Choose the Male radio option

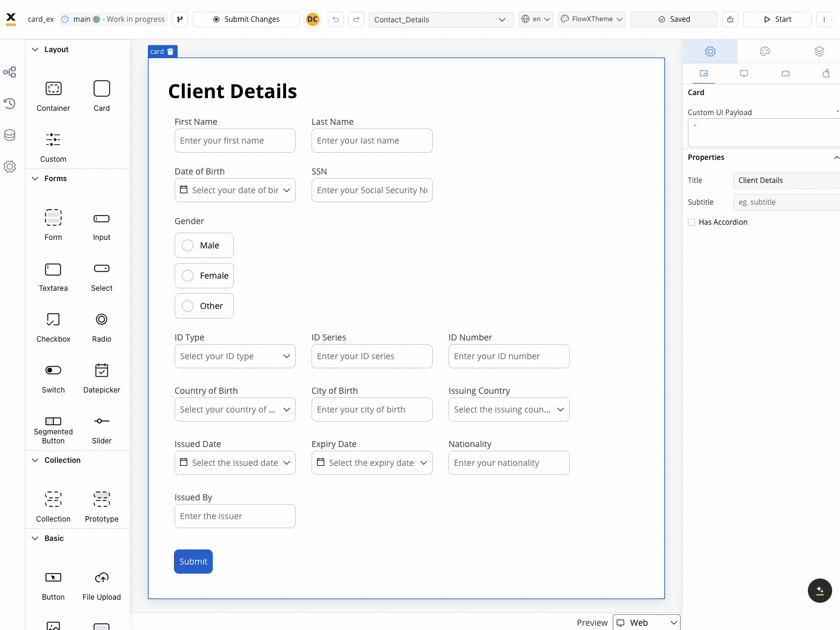[x=204, y=245]
